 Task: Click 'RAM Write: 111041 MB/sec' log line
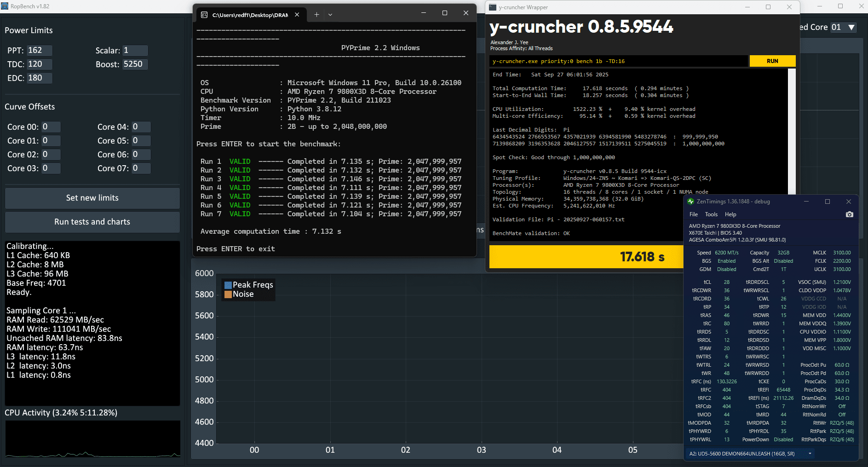(58, 329)
